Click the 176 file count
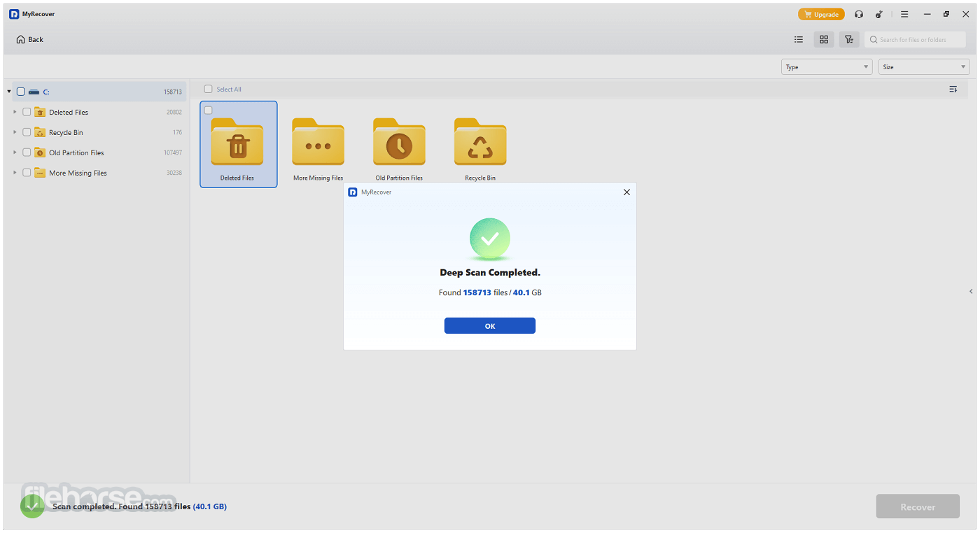 click(178, 133)
